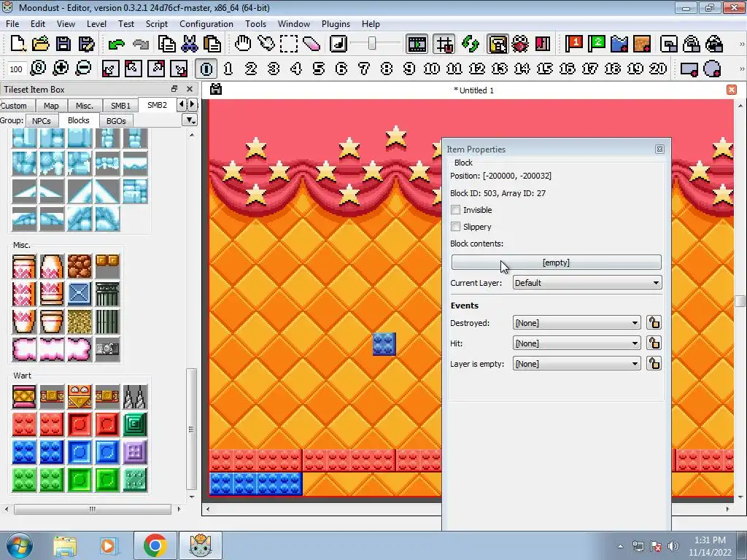Open the Destroyed event dropdown

pyautogui.click(x=576, y=323)
